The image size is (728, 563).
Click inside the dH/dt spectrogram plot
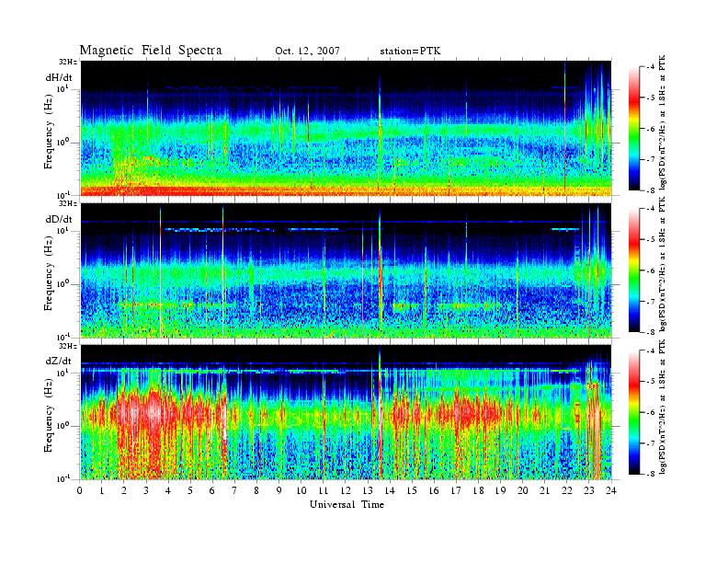346,128
